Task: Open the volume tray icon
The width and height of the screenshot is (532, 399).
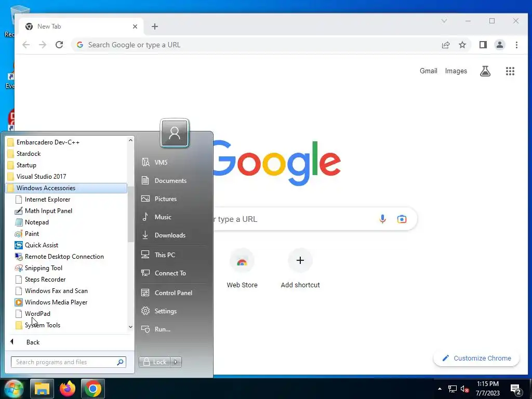Action: (464, 389)
